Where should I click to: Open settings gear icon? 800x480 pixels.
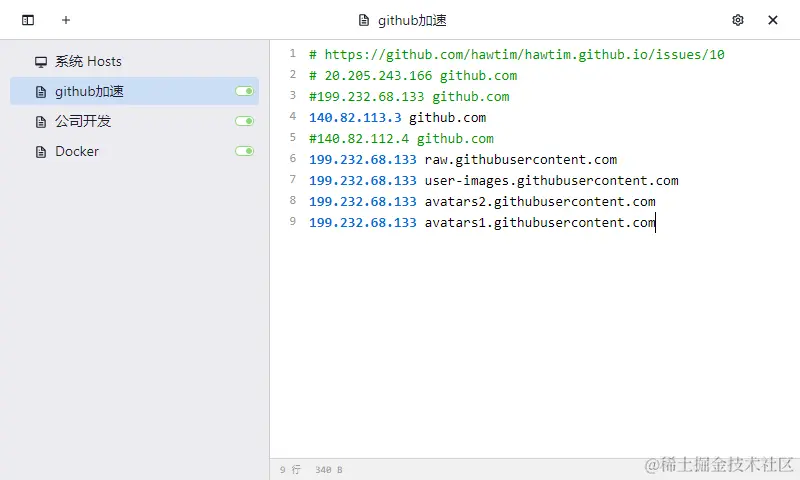tap(738, 20)
